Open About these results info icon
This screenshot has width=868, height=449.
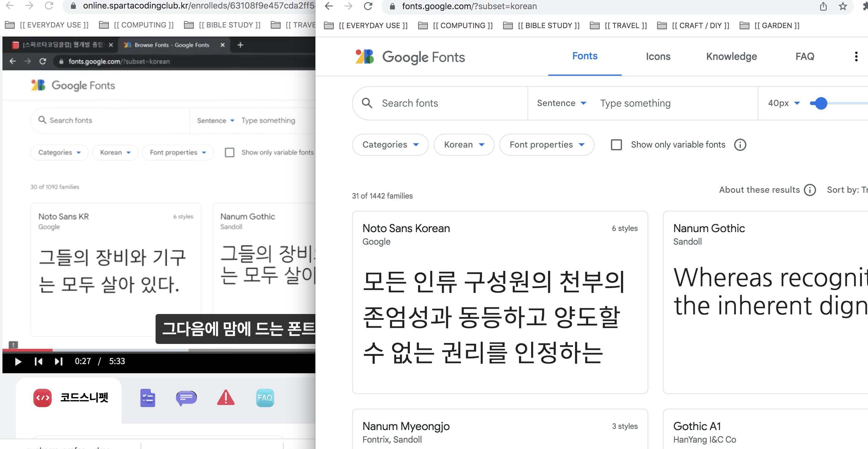810,190
